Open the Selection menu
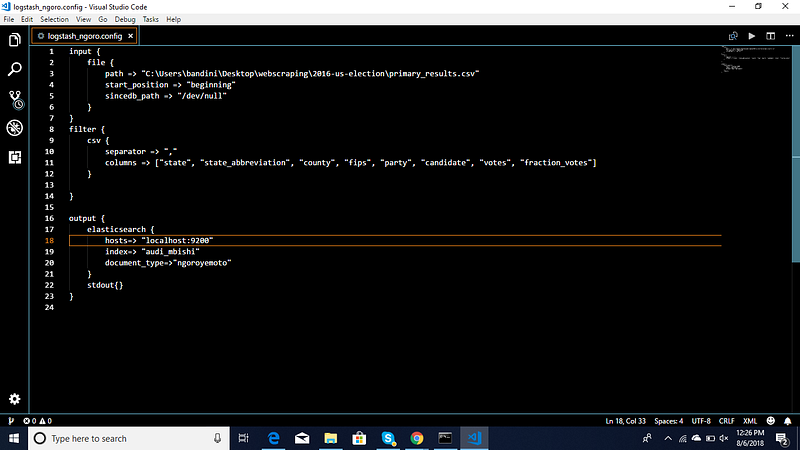The height and width of the screenshot is (450, 800). tap(54, 19)
